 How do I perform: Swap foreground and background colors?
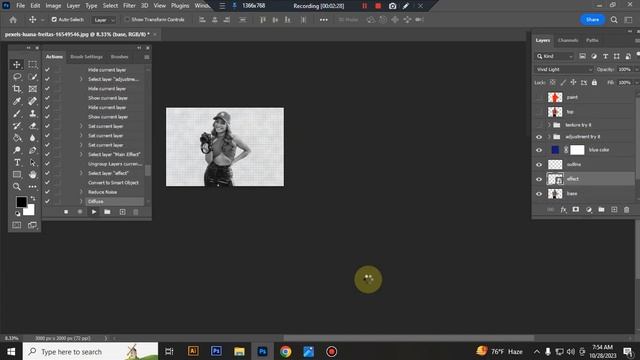[33, 199]
